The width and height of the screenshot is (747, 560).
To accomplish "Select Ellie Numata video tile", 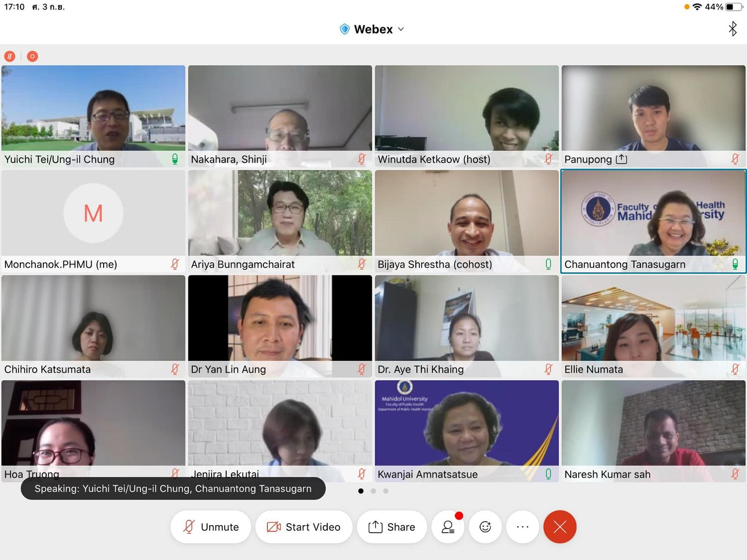I will tap(653, 326).
